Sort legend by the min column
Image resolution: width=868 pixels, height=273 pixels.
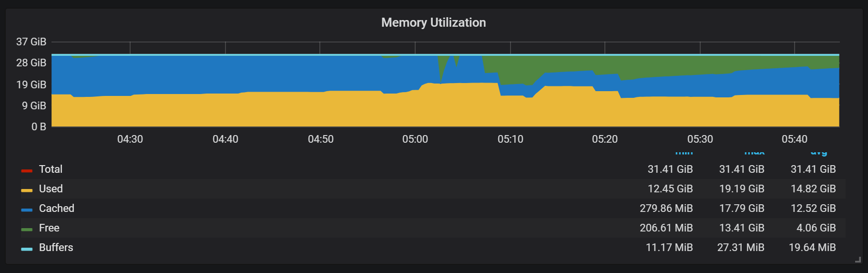click(684, 153)
